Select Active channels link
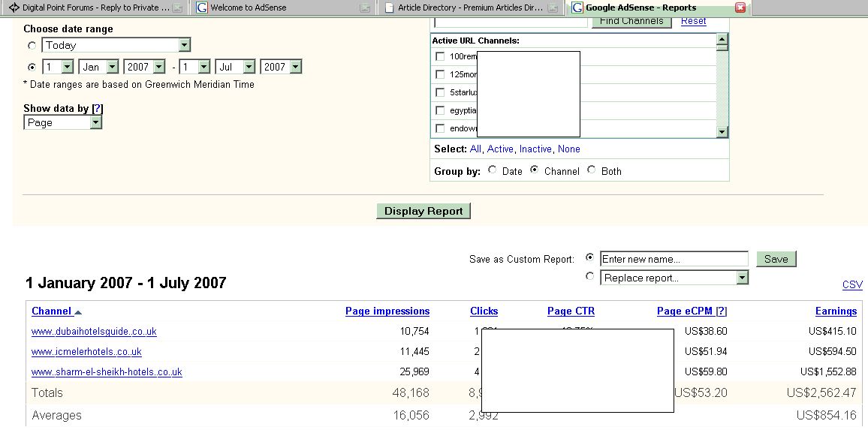Viewport: 868px width, 436px height. [x=500, y=149]
